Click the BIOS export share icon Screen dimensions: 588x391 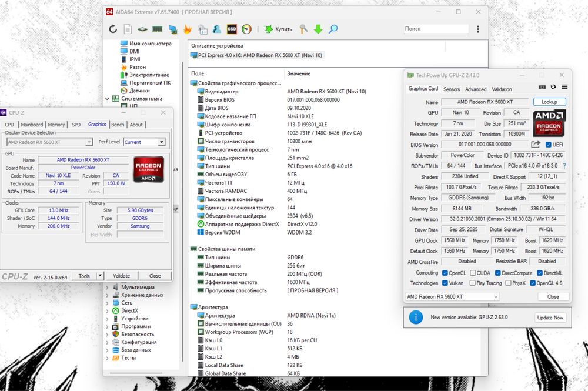(536, 145)
